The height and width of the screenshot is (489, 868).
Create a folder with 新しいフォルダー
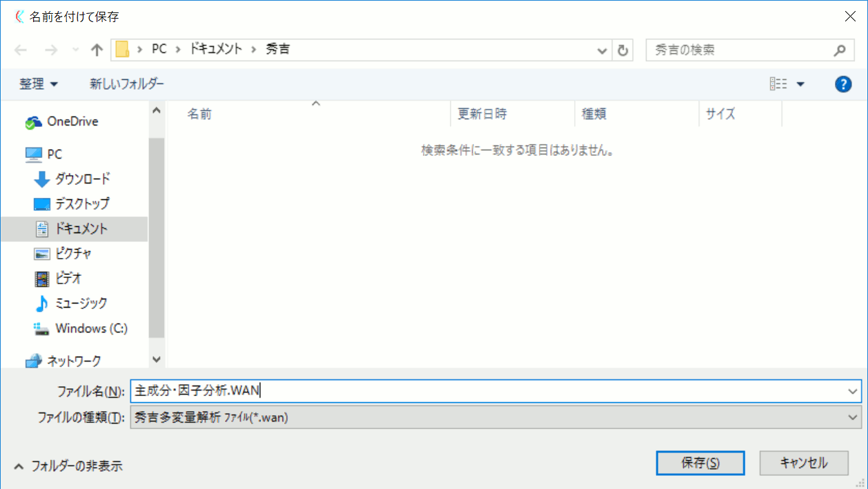pyautogui.click(x=127, y=84)
